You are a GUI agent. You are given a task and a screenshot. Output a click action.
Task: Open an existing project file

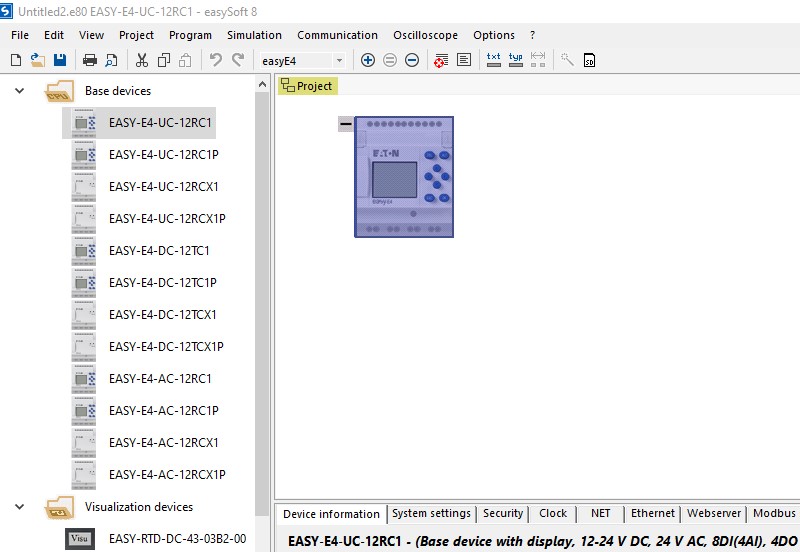tap(37, 60)
